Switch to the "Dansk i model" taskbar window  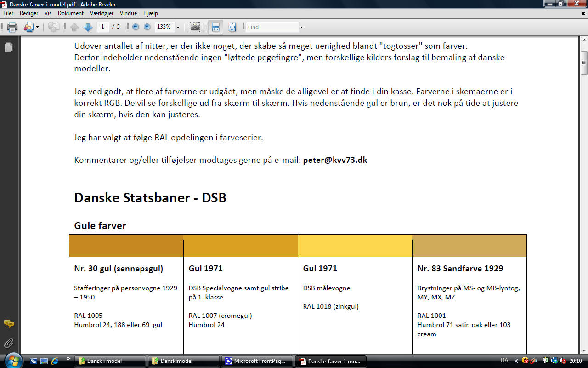(110, 361)
